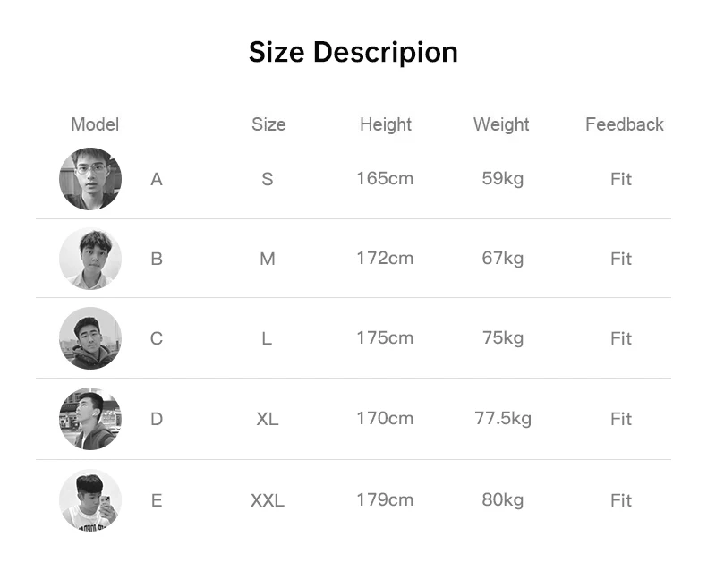
Task: Select Fit feedback in Model C row
Action: coord(621,338)
